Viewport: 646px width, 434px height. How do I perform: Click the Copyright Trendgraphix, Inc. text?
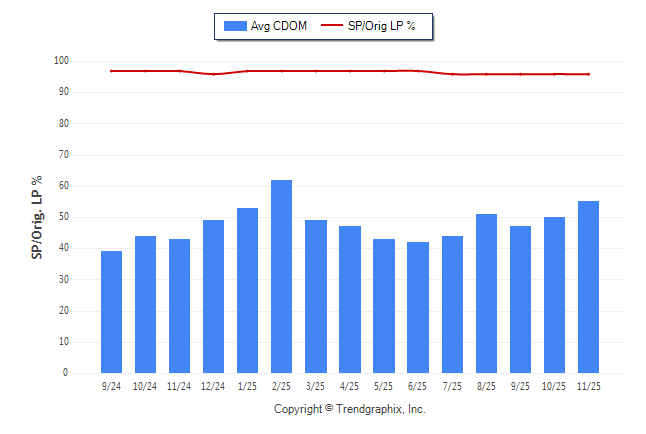[x=350, y=409]
